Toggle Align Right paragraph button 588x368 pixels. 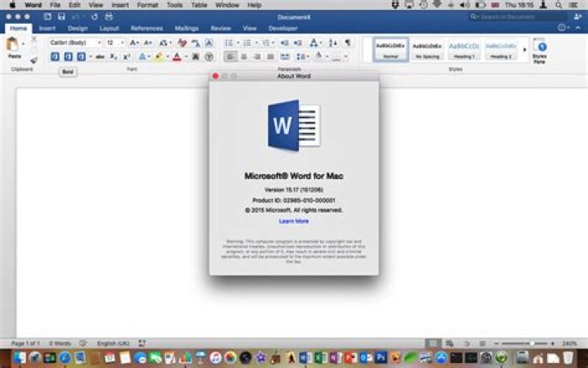257,56
